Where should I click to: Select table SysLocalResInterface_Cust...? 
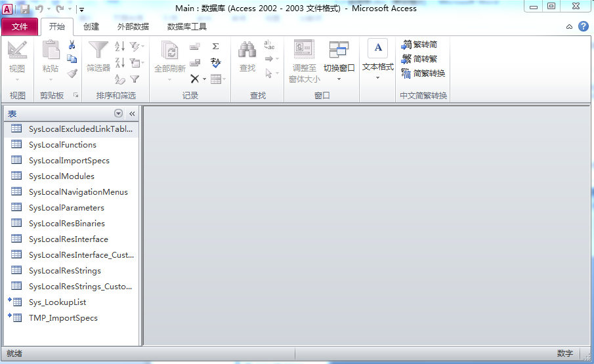click(72, 255)
